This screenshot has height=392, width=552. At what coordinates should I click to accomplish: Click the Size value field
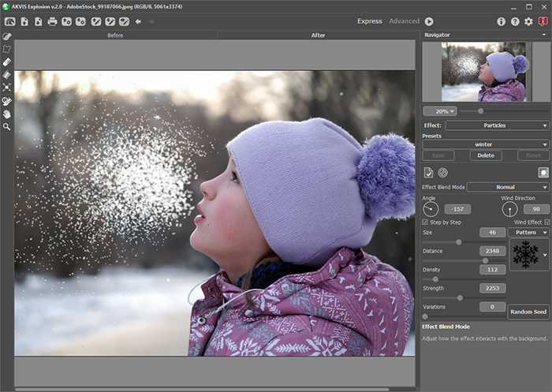[492, 233]
